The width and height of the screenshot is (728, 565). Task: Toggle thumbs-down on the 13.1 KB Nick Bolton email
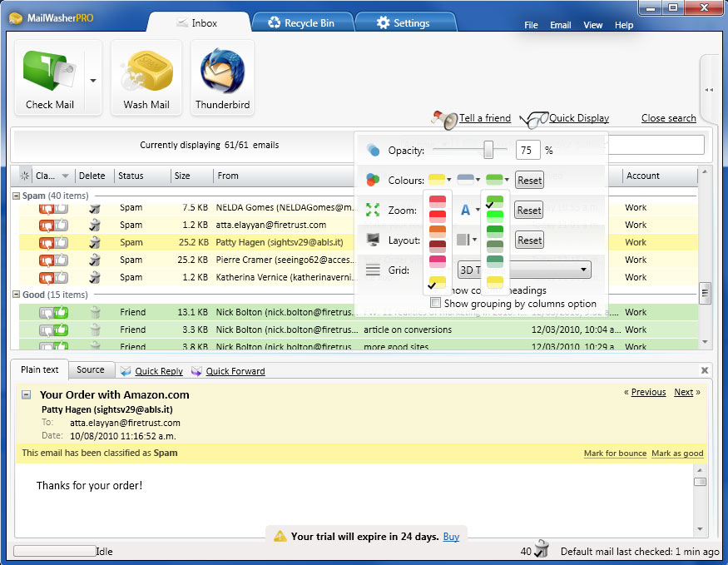[x=47, y=312]
